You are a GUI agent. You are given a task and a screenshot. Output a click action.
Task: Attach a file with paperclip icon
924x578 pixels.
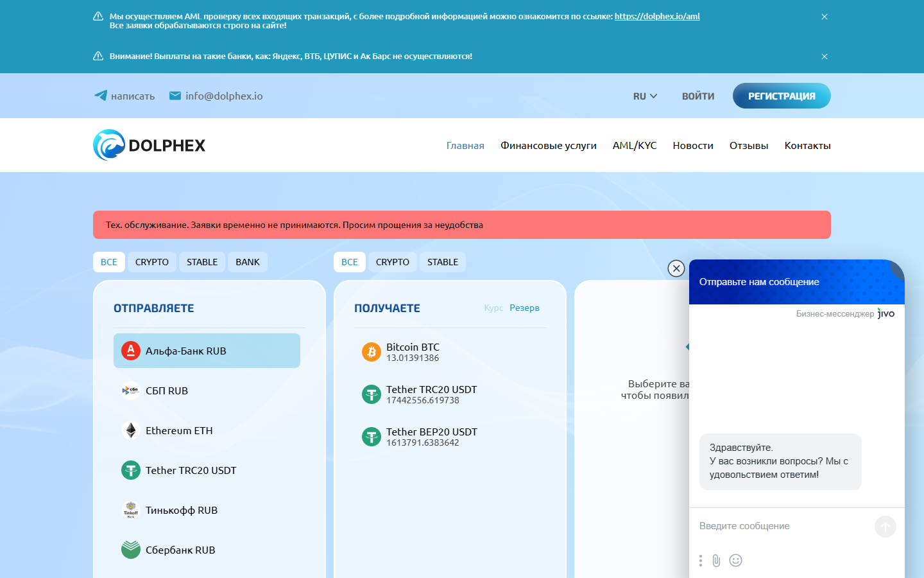(x=716, y=561)
